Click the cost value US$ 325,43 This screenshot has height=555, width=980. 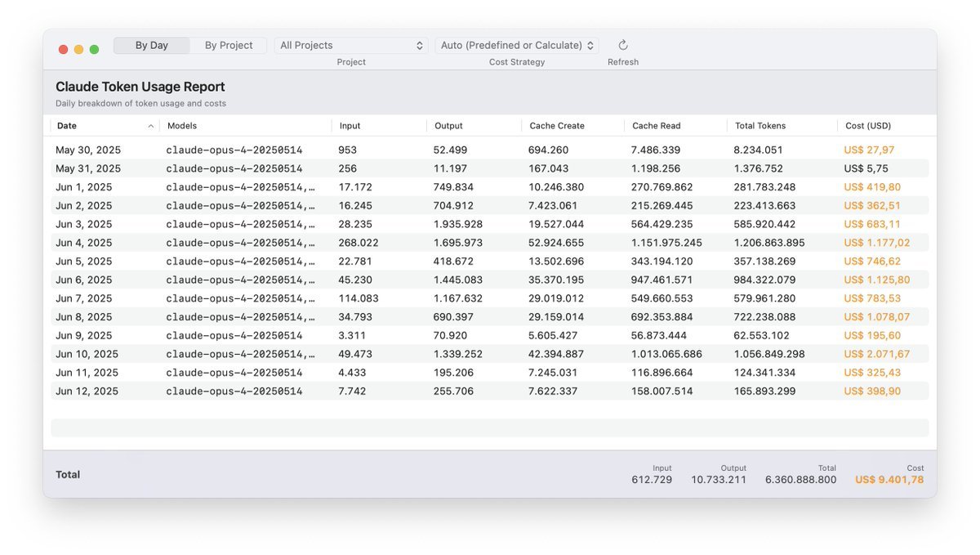coord(872,372)
